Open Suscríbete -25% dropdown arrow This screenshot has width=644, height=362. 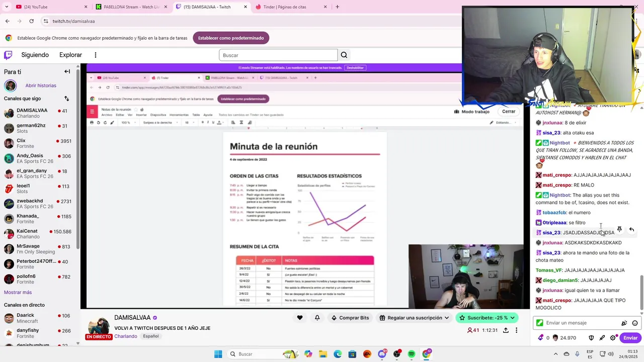point(513,318)
